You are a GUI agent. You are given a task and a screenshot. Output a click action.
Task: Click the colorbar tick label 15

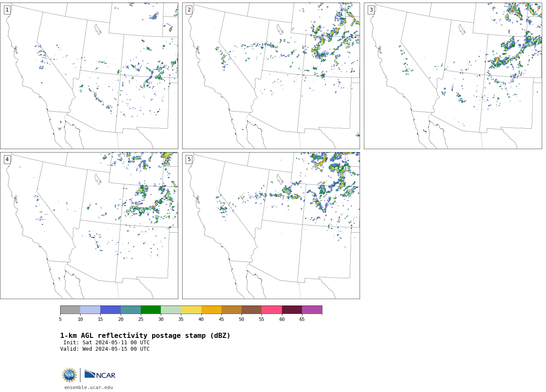click(100, 319)
